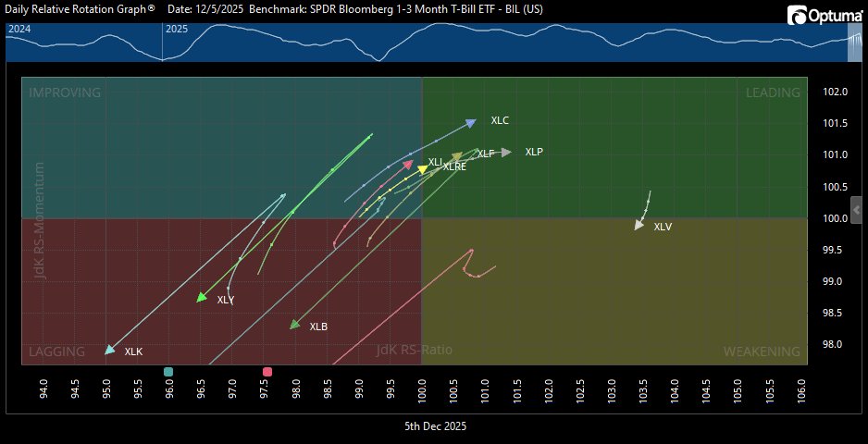Click the pink off-chart indicator square
Screen dimensions: 868x444
[x=267, y=372]
